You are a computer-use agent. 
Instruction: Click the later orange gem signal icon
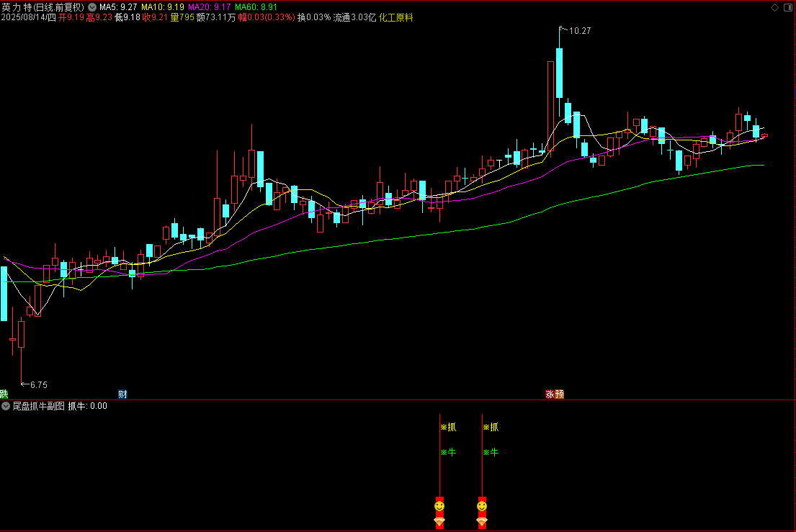[x=482, y=521]
